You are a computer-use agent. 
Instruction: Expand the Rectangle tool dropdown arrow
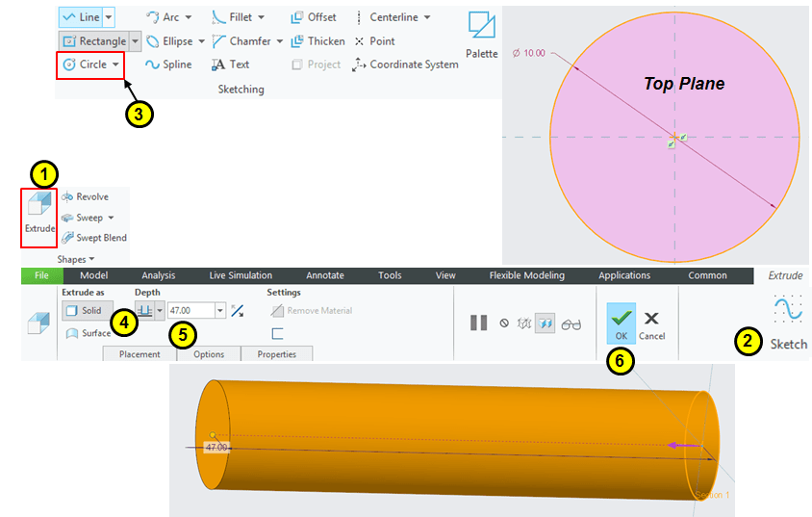(x=136, y=41)
